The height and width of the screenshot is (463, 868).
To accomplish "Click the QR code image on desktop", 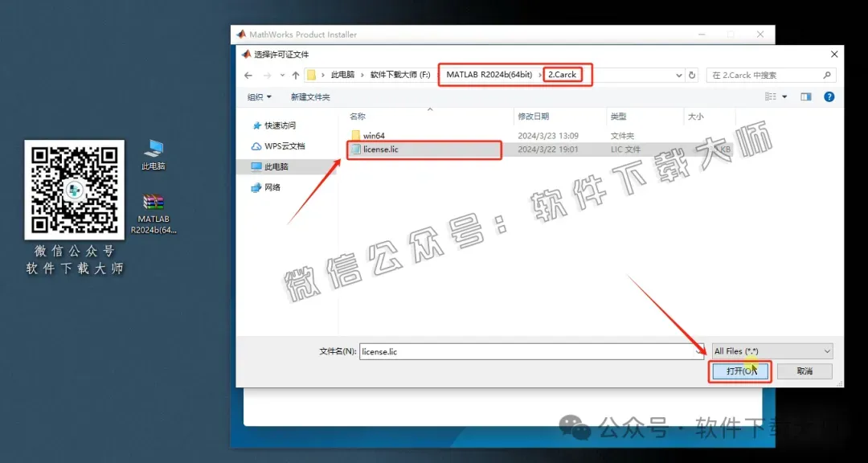I will (74, 190).
